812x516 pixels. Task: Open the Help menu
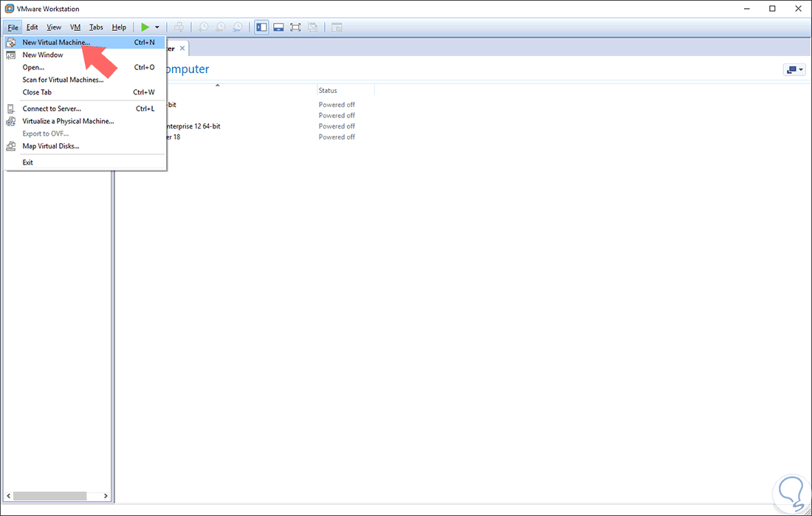pyautogui.click(x=119, y=27)
